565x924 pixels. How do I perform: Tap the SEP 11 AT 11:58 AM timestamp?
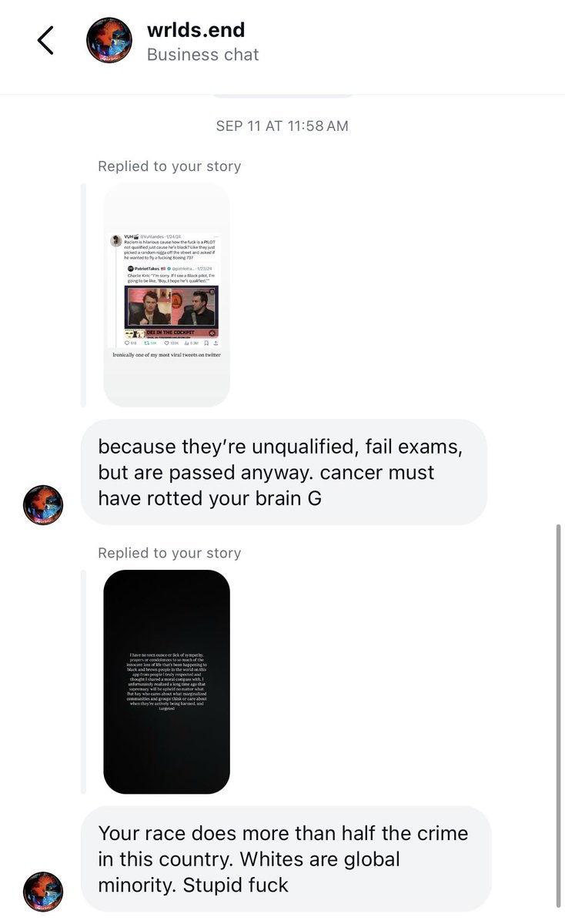tap(282, 126)
